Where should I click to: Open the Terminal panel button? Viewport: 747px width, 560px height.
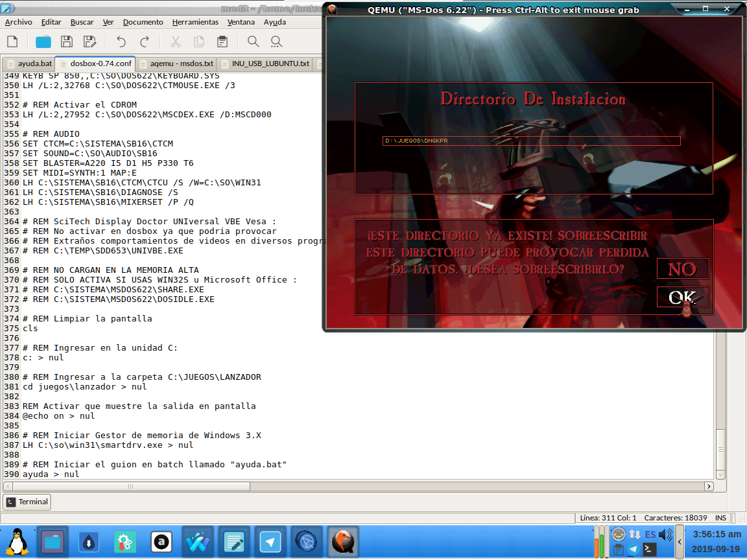[x=27, y=502]
